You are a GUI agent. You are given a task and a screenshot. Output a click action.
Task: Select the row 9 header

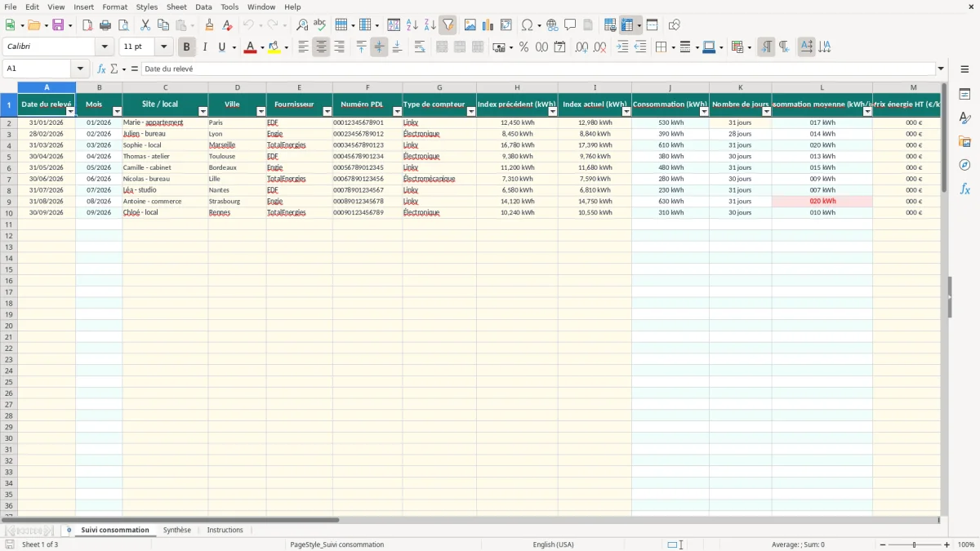point(8,202)
